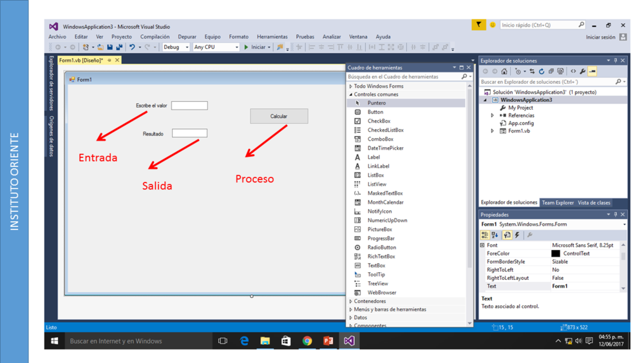Viewport: 644px width, 363px height.
Task: Click the Solution Explorer home icon
Action: [x=504, y=72]
